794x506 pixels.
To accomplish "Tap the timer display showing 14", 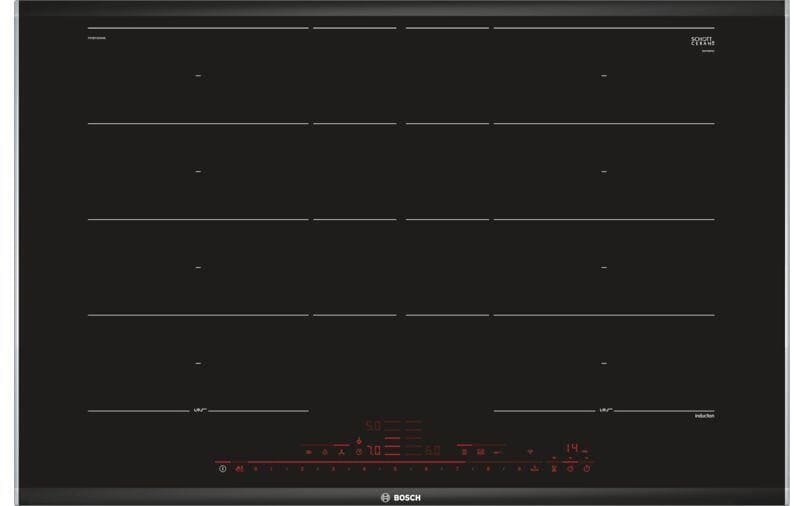I will (x=572, y=449).
